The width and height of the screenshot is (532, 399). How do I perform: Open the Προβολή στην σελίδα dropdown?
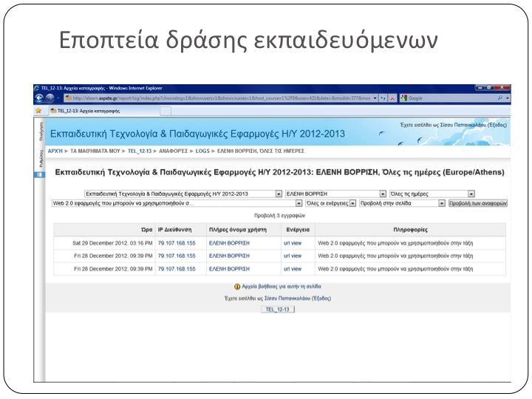click(x=402, y=203)
